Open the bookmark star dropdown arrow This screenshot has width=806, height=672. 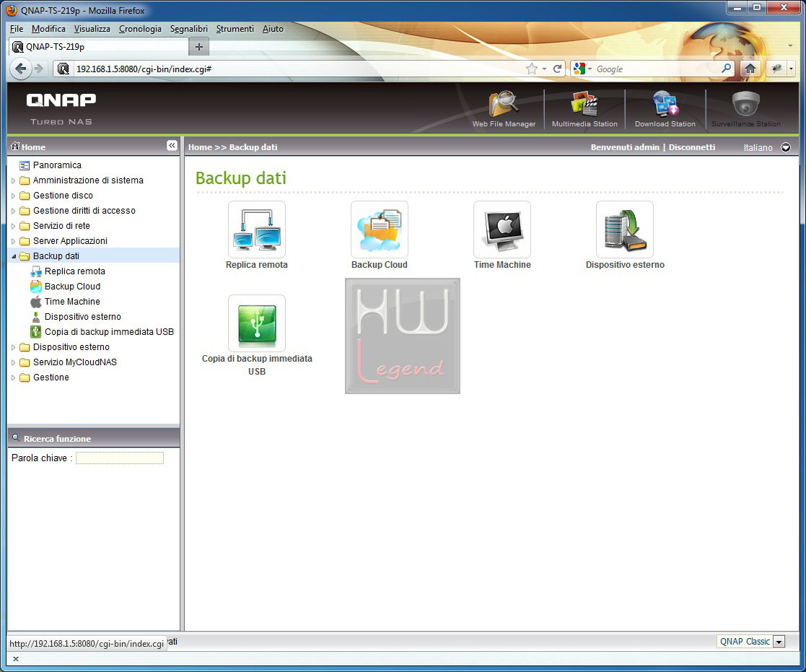[544, 69]
